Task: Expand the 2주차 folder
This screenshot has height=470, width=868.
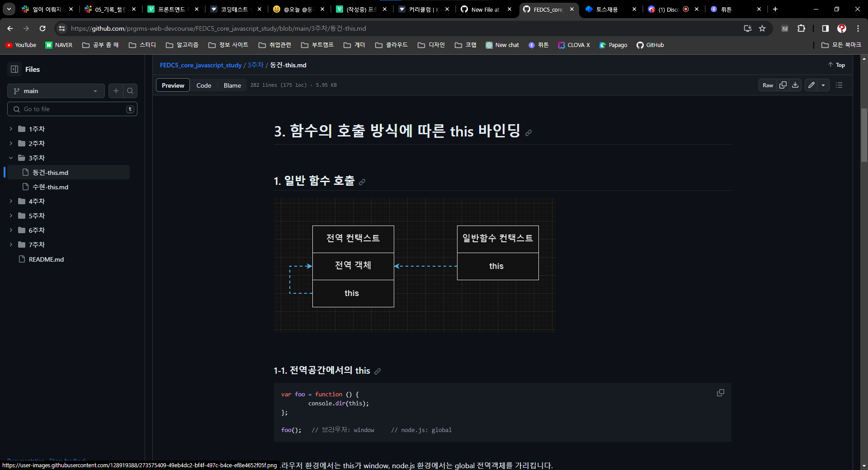Action: pos(11,143)
